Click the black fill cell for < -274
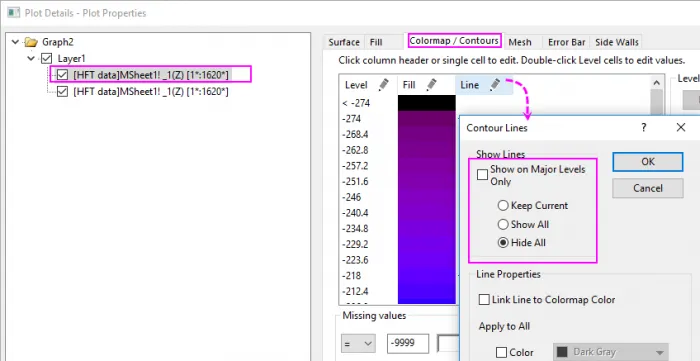 427,103
